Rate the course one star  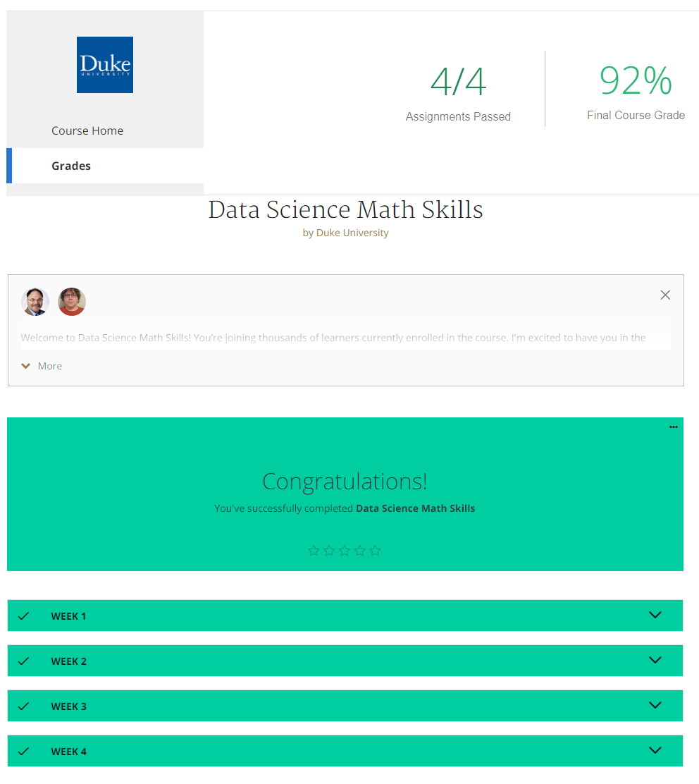(x=314, y=551)
